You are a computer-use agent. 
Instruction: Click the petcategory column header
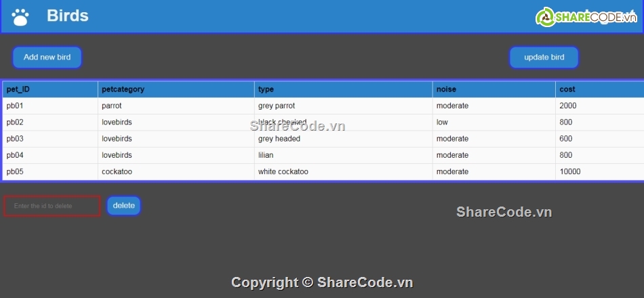pos(123,89)
